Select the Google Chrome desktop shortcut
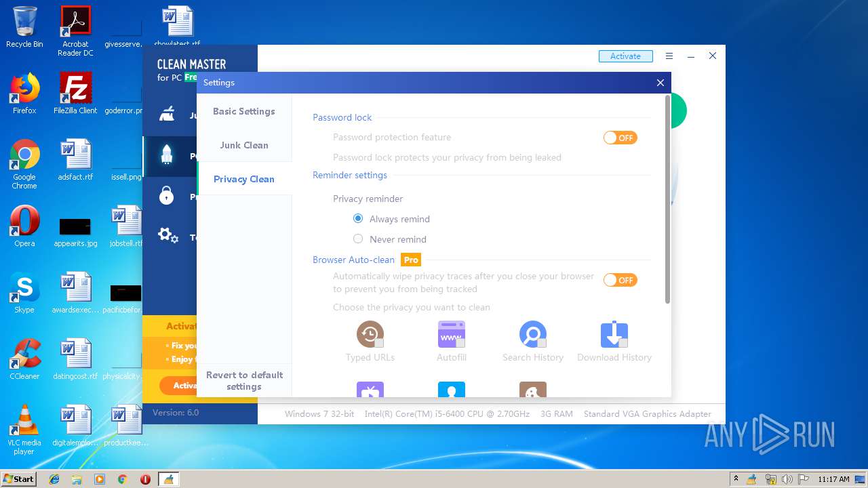Viewport: 868px width, 488px height. tap(24, 164)
